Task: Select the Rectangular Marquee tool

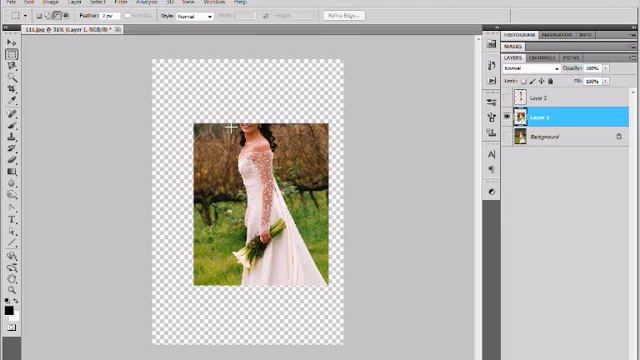Action: [x=11, y=54]
